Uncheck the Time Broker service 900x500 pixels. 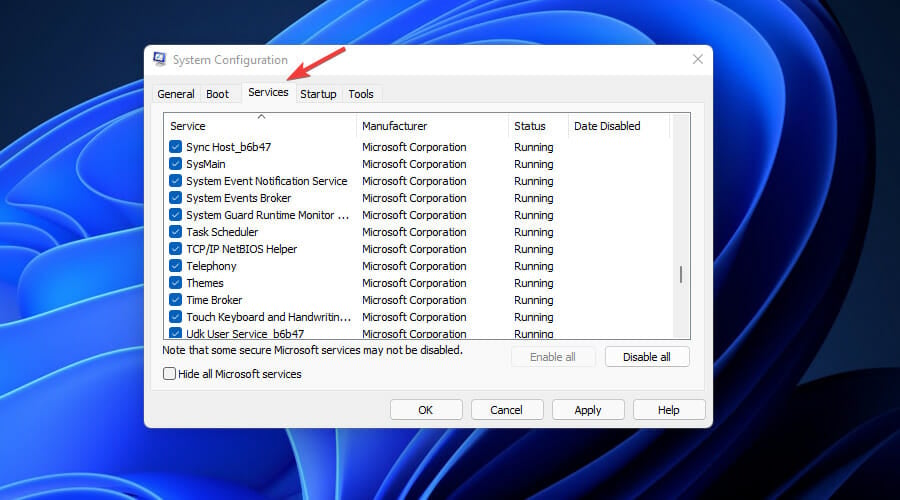tap(176, 300)
